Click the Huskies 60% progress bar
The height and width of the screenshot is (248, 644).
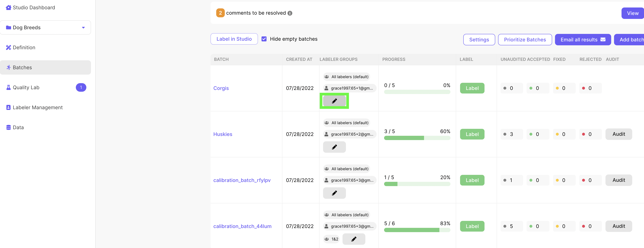(417, 138)
